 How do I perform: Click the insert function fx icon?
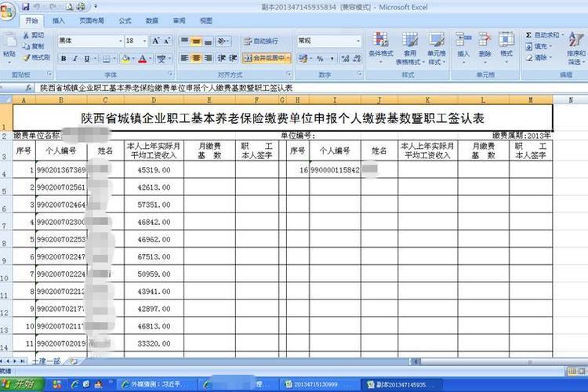[x=28, y=88]
